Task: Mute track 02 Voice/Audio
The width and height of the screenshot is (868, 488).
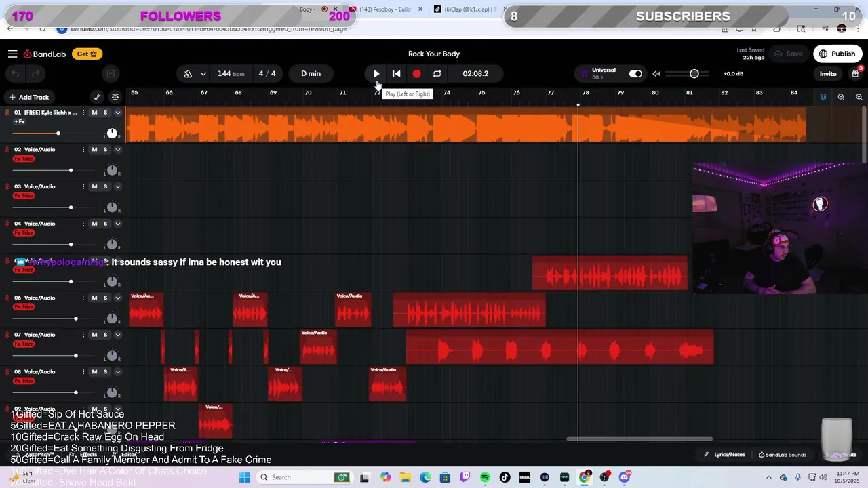Action: [94, 150]
